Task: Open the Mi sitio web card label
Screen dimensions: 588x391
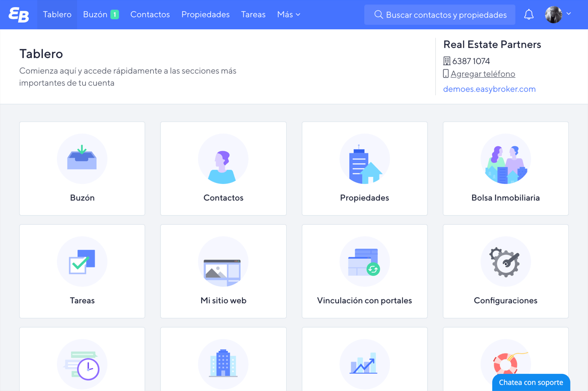Action: point(223,300)
